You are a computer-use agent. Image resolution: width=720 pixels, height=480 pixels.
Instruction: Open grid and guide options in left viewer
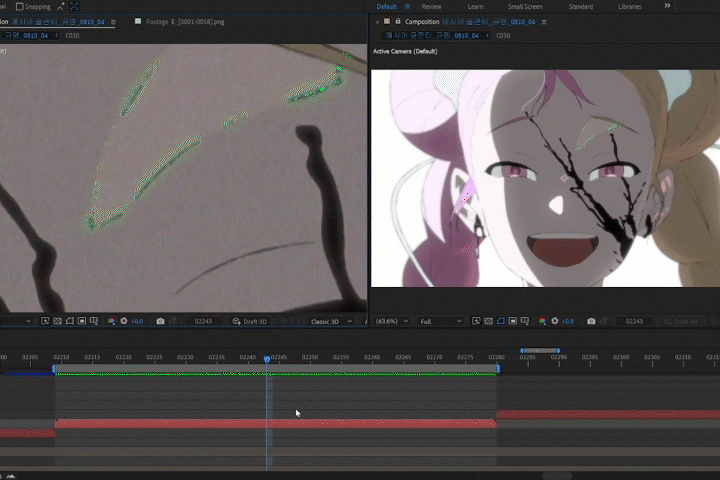pyautogui.click(x=94, y=321)
